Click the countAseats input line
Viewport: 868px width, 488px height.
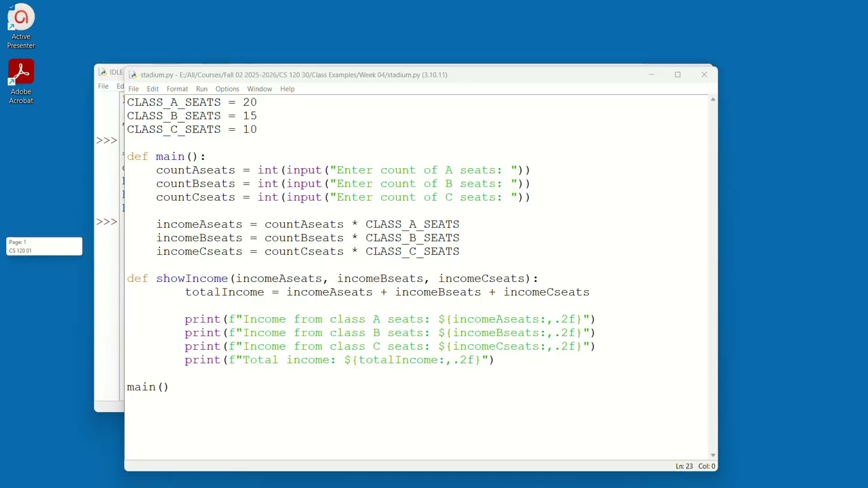343,170
